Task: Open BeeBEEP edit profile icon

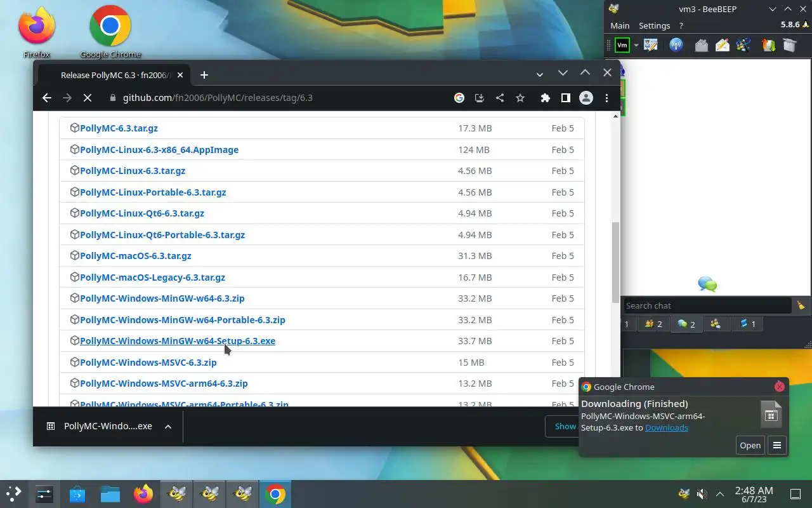Action: point(651,45)
